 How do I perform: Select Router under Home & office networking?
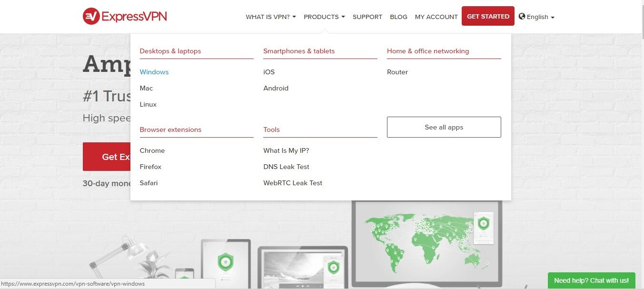(397, 72)
